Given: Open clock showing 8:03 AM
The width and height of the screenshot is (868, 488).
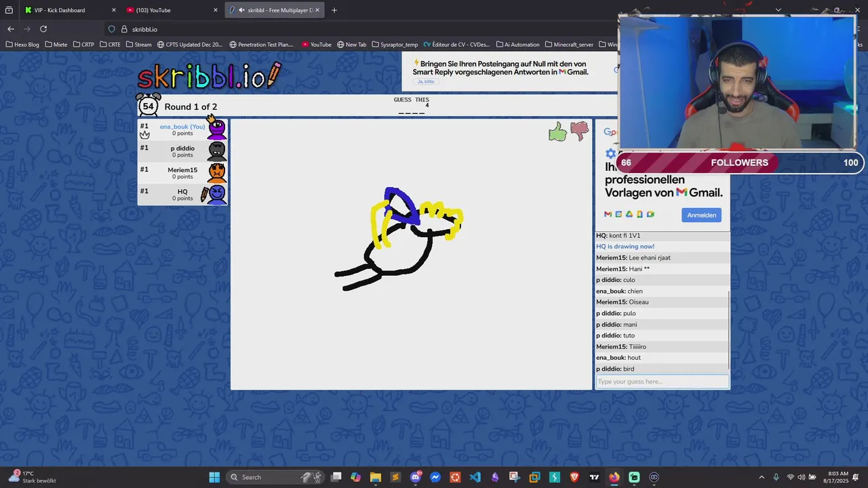Looking at the screenshot, I should (x=838, y=477).
